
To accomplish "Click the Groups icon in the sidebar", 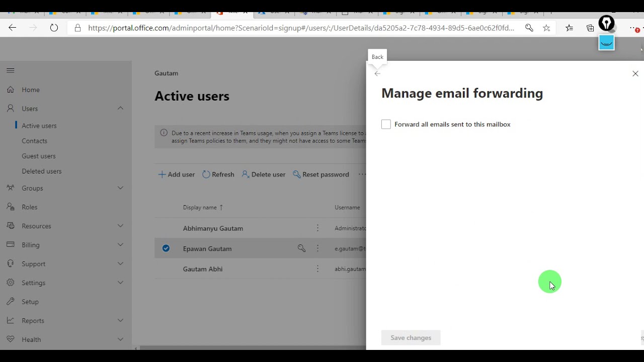I will point(11,188).
